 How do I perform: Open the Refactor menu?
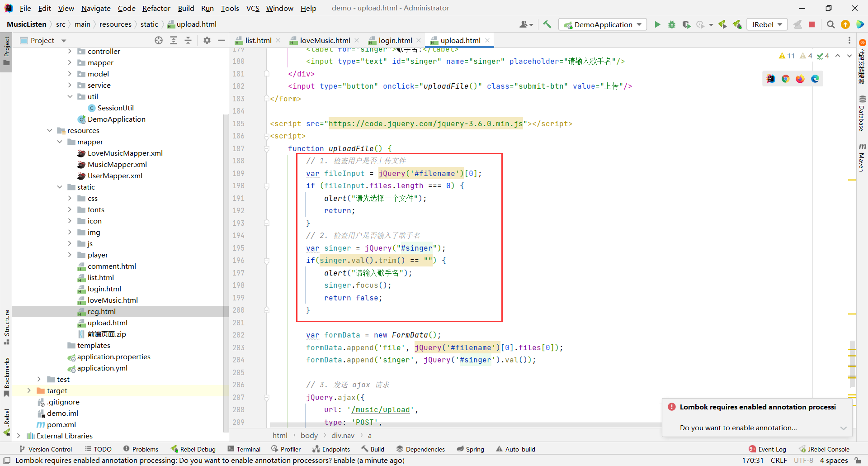156,8
